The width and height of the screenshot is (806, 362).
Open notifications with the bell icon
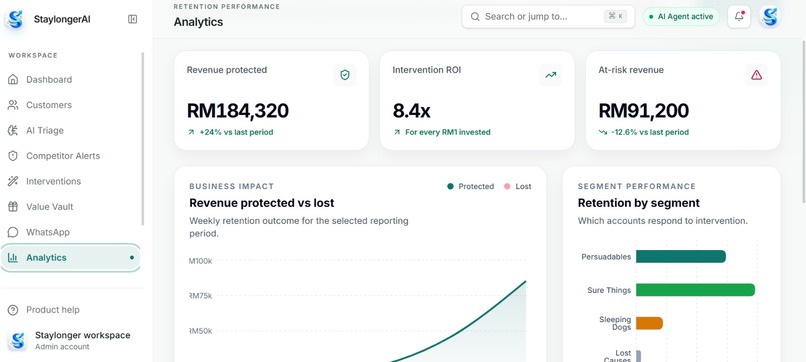[x=739, y=16]
